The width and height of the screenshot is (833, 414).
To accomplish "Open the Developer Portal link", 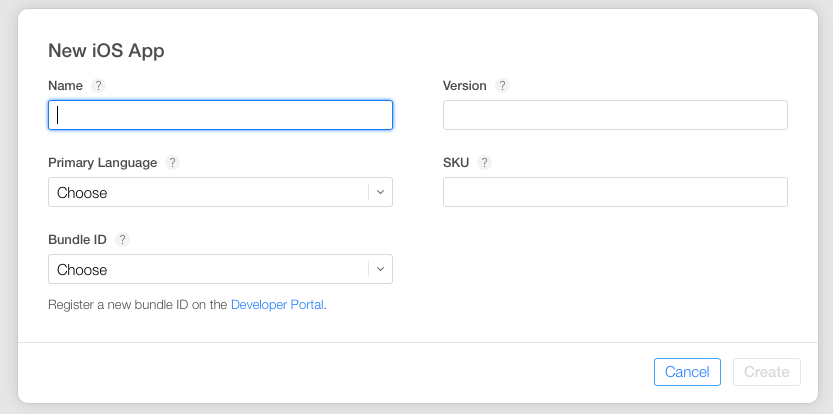I will click(277, 305).
